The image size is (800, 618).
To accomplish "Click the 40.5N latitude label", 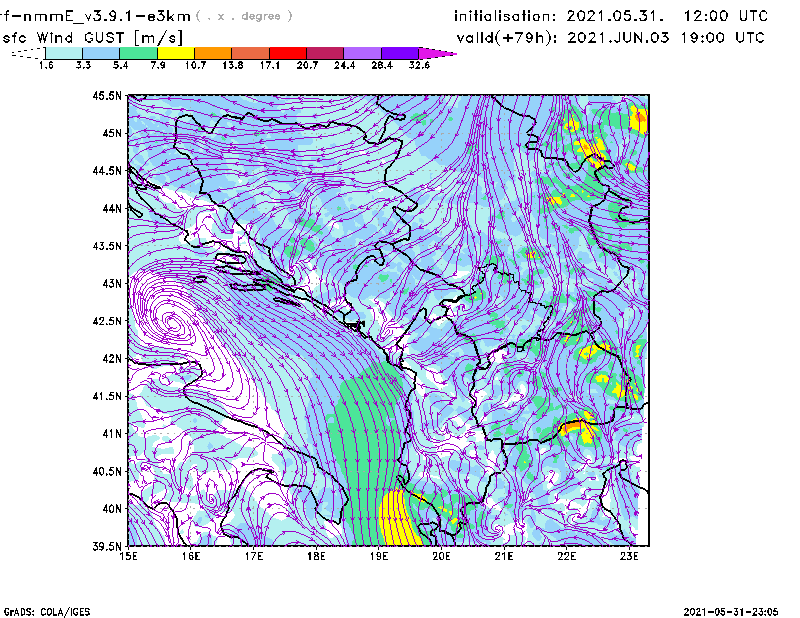I will tap(107, 471).
